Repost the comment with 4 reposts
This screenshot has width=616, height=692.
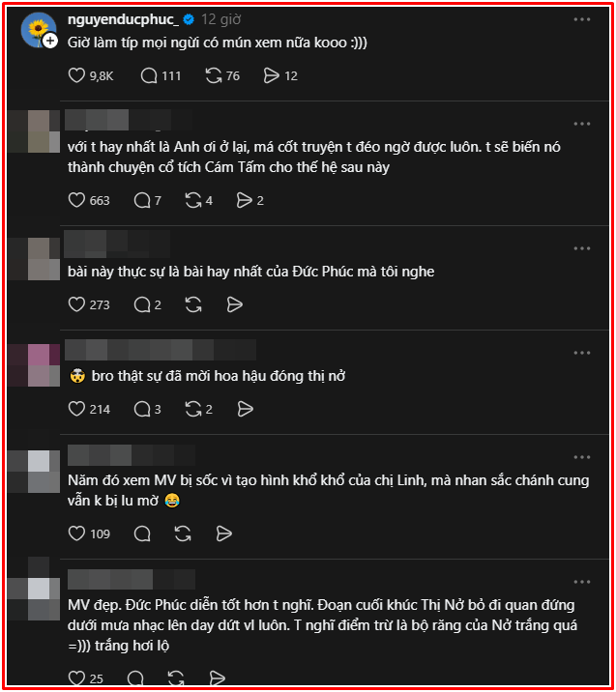(192, 200)
